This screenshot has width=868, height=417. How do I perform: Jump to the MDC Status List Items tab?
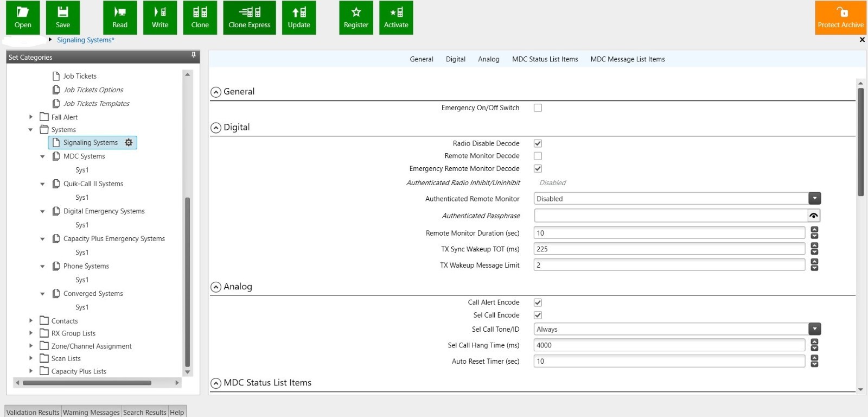coord(545,59)
